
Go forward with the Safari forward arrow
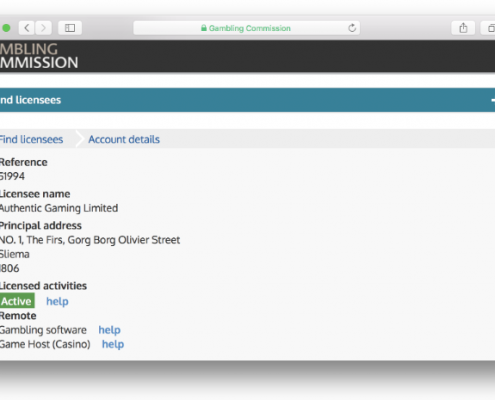(x=43, y=28)
